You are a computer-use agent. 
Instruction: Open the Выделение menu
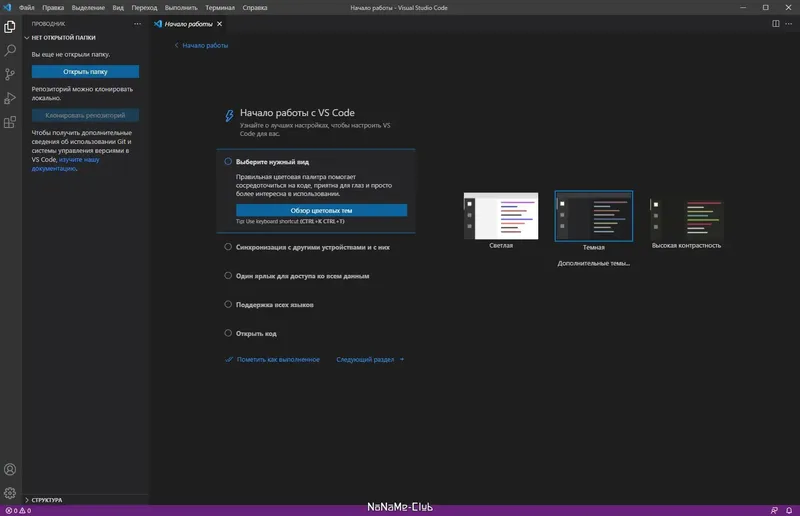point(88,8)
